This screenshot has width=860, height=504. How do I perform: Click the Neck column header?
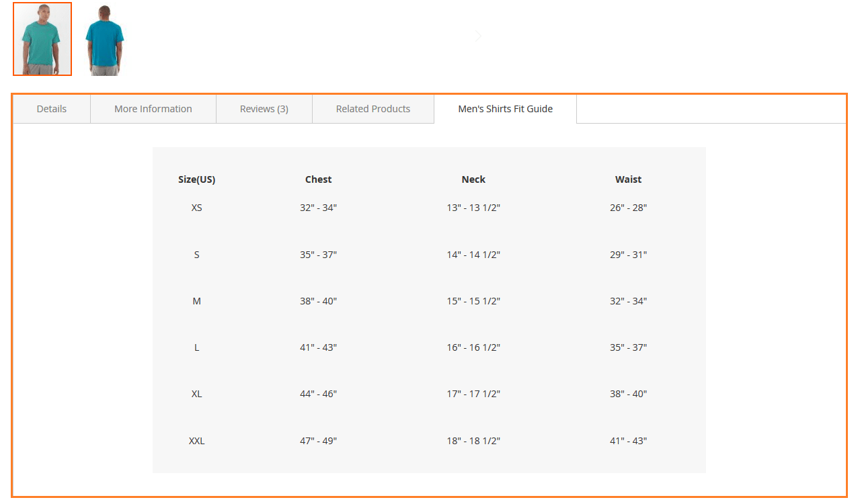[473, 179]
